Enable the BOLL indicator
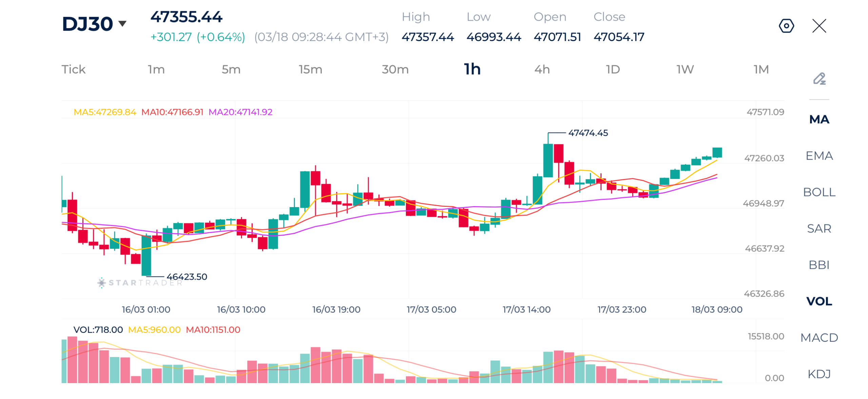 (x=819, y=192)
